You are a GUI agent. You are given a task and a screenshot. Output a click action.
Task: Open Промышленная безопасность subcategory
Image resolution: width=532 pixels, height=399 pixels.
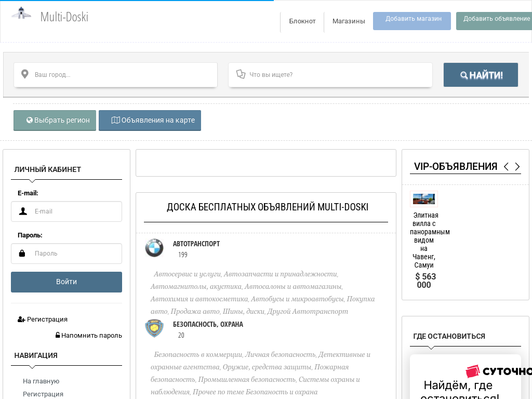coord(247,380)
